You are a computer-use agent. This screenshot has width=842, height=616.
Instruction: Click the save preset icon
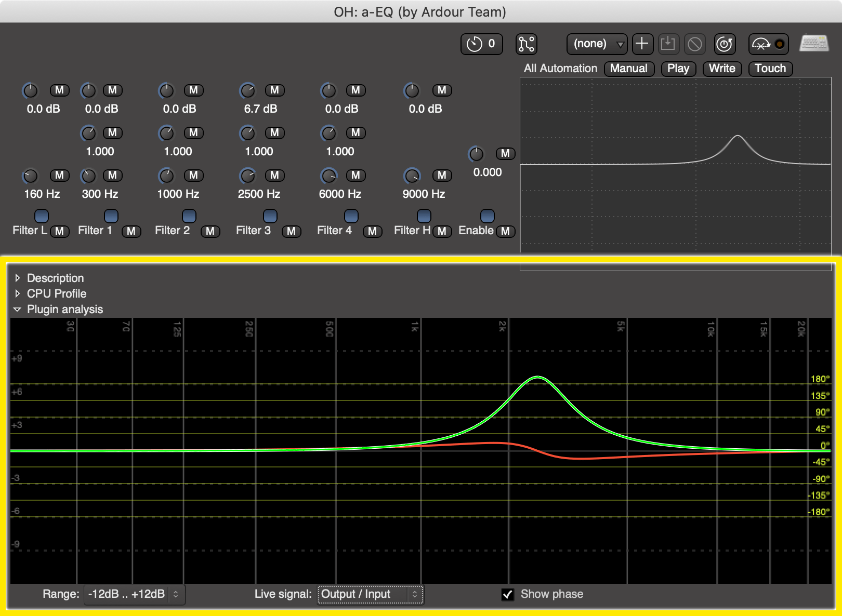click(669, 44)
